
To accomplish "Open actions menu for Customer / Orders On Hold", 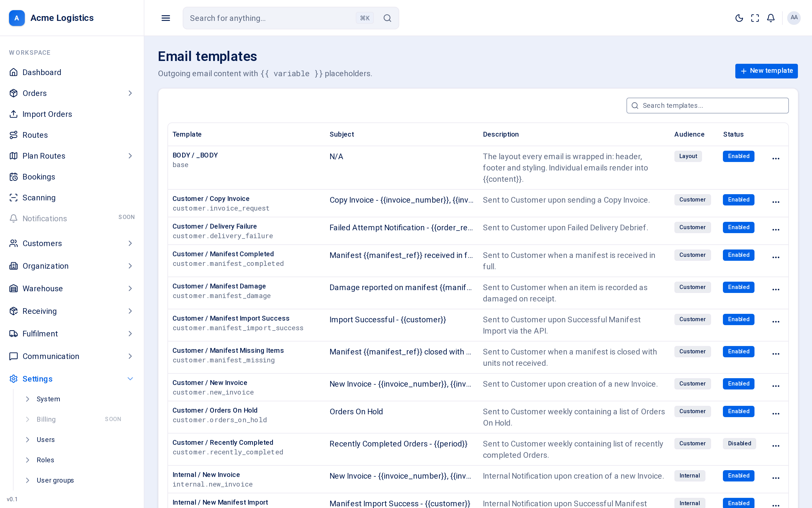I will point(776,413).
